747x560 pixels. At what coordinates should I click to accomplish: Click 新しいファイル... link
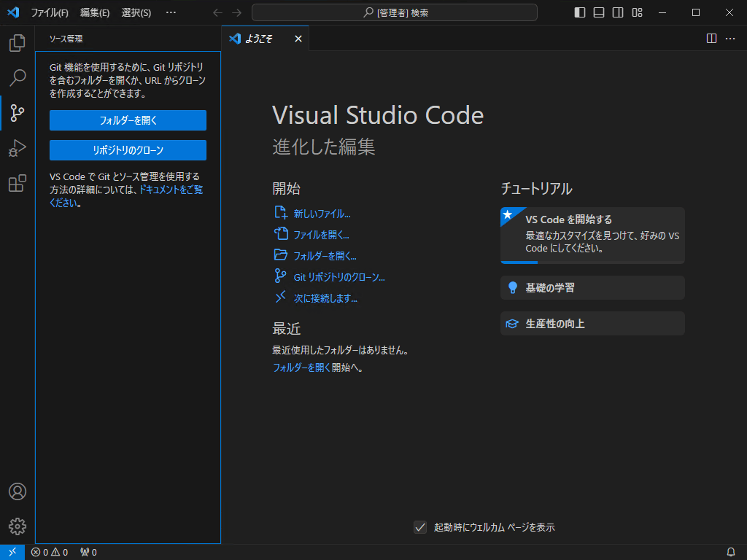click(x=322, y=214)
